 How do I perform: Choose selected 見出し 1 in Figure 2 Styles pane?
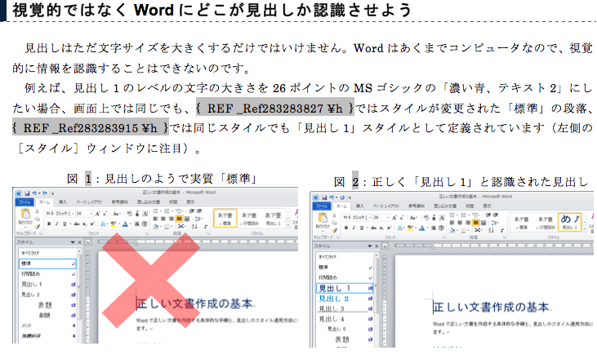pyautogui.click(x=345, y=288)
